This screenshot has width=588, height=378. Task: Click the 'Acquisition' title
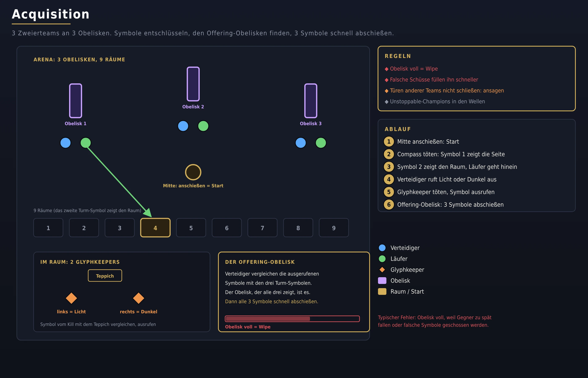51,14
